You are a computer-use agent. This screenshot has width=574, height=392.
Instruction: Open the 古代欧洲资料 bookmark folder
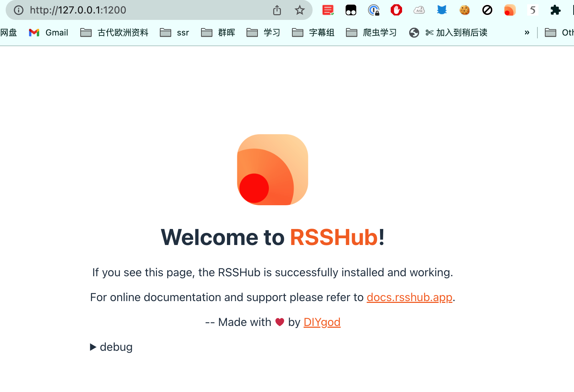click(114, 33)
